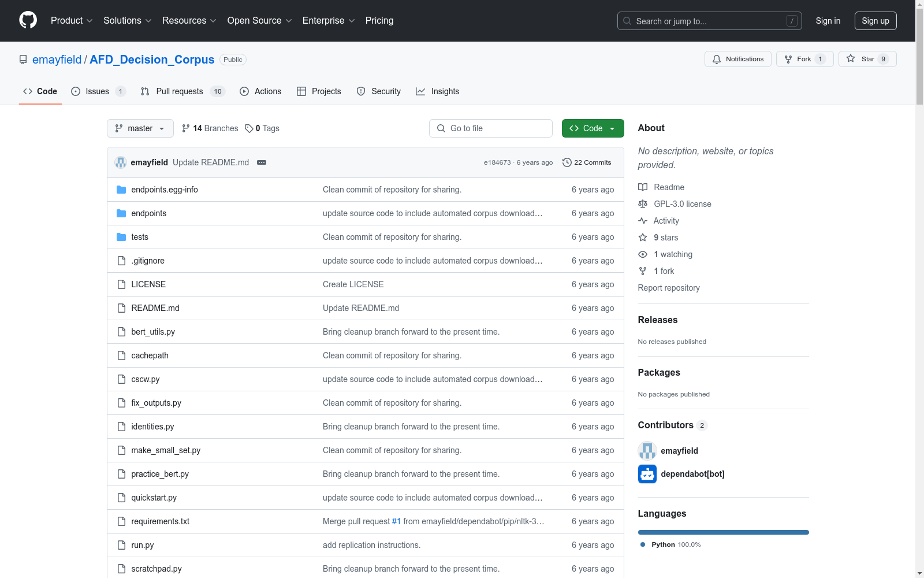
Task: Click pull request #1 link
Action: pyautogui.click(x=396, y=521)
